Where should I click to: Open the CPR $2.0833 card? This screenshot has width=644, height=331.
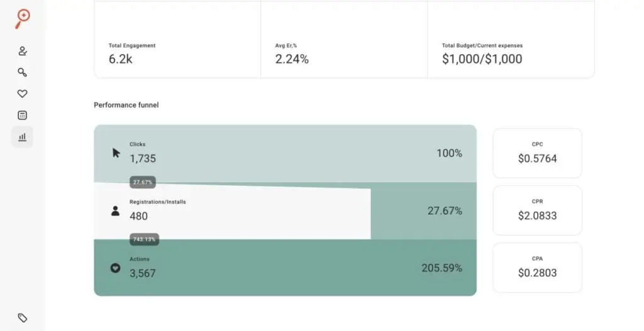[537, 210]
